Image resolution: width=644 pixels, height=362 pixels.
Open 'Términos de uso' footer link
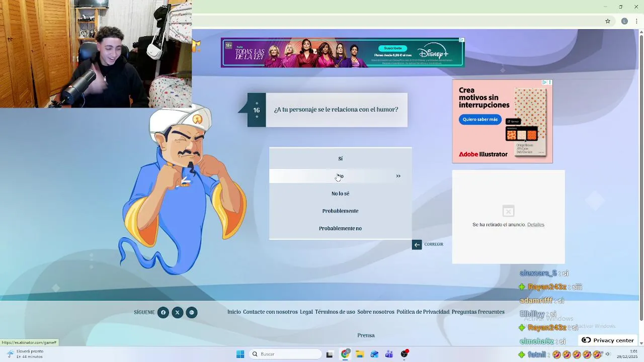(335, 312)
